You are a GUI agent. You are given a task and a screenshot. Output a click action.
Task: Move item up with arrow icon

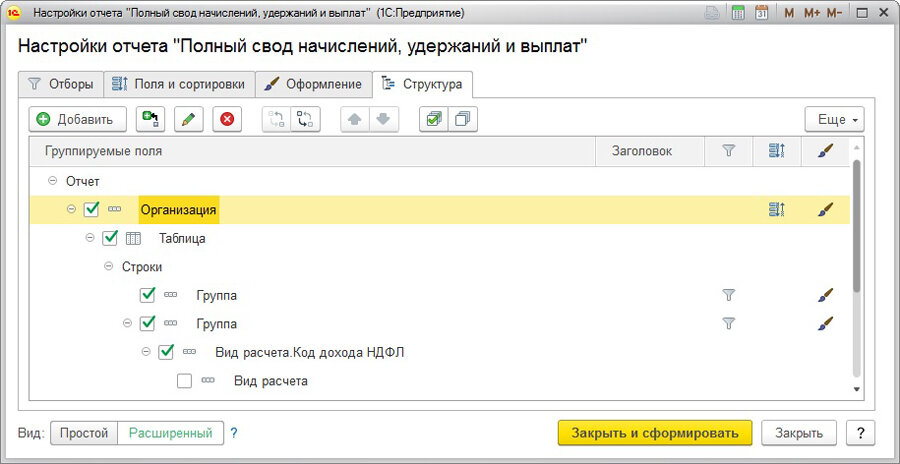(x=355, y=119)
